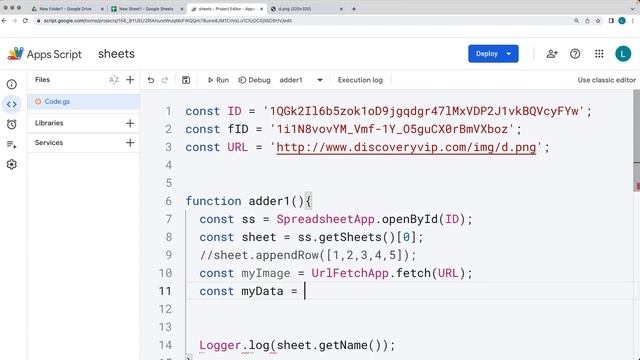Screen dimensions: 640x360
Task: Open a new browser tab
Action: (354, 9)
